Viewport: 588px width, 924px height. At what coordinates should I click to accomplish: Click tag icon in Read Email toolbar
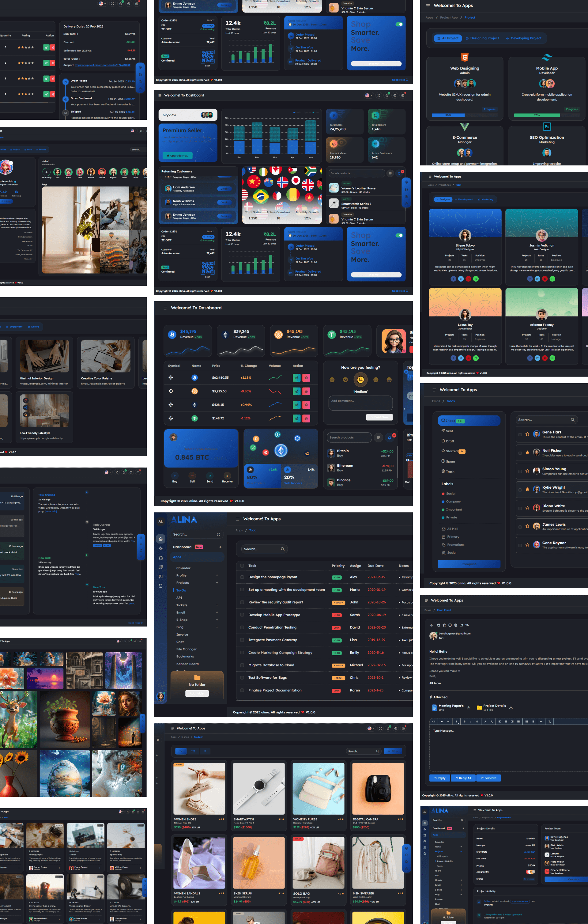467,625
